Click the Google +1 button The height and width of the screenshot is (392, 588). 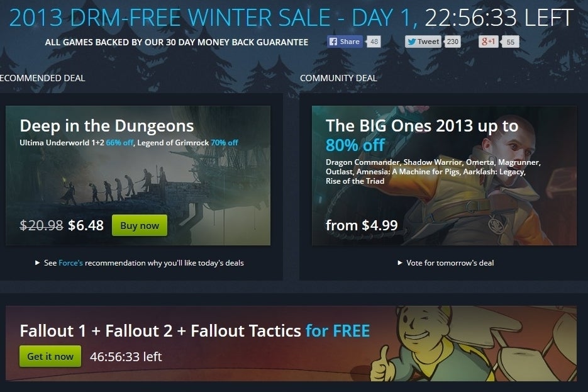click(x=488, y=42)
